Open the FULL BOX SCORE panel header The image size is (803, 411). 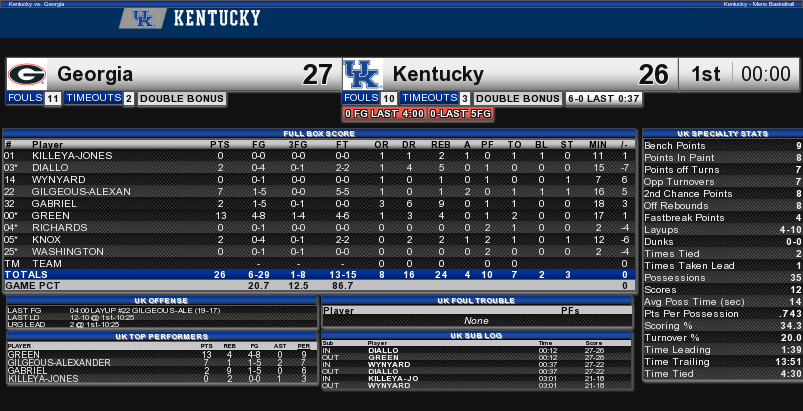click(x=319, y=134)
